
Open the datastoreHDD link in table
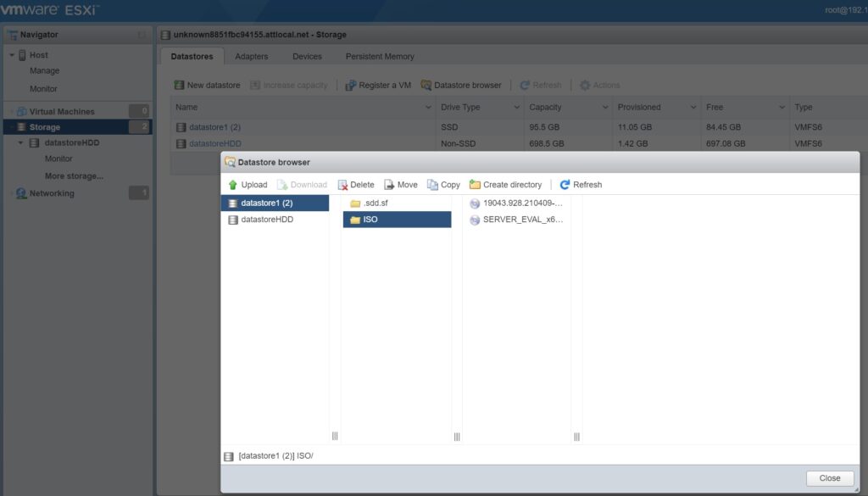click(215, 144)
